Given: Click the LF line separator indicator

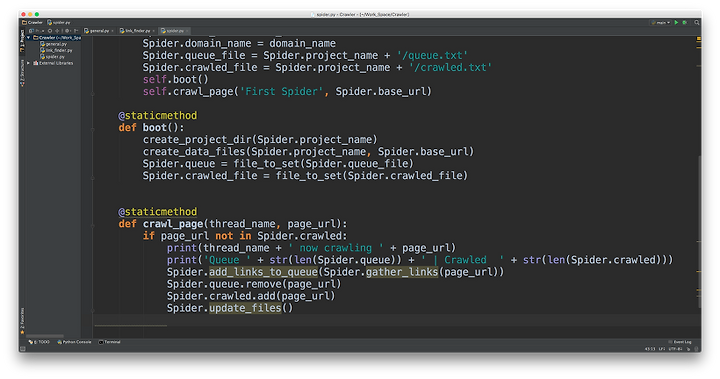Looking at the screenshot, I should 662,349.
